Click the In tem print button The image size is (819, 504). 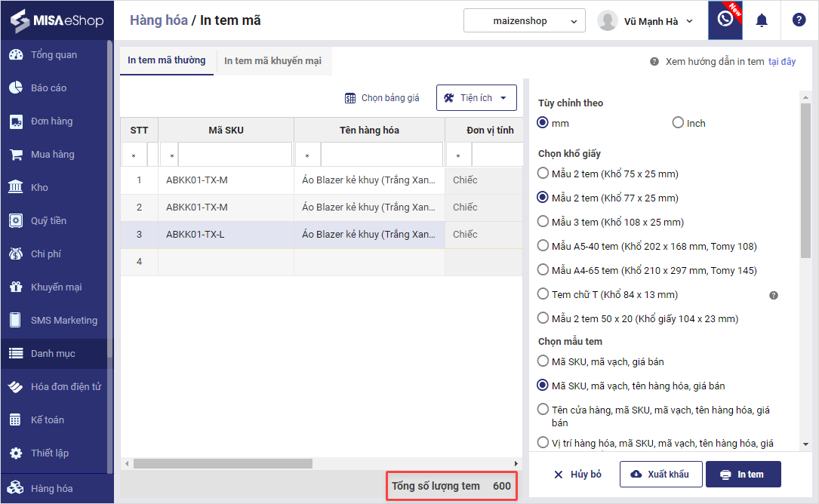[x=744, y=475]
